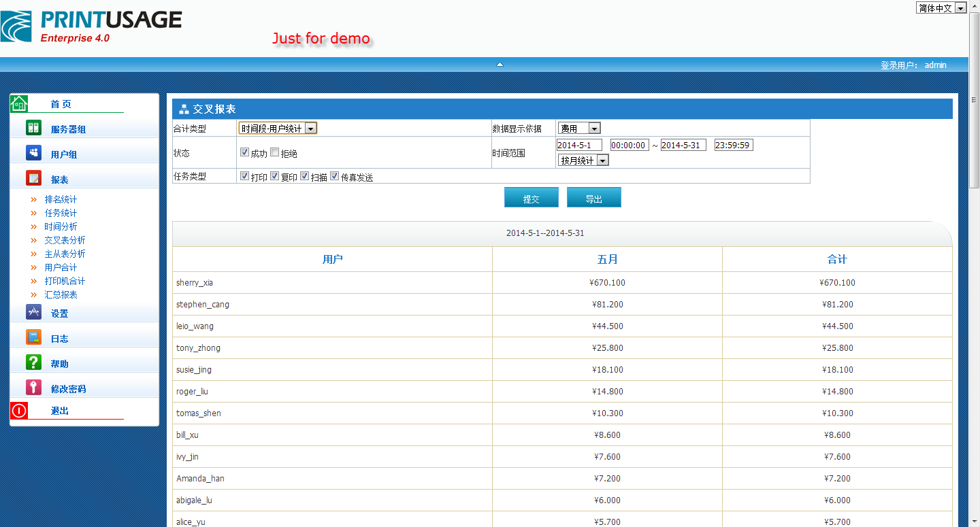Click the tomas_shen user cell
980x527 pixels.
pos(332,413)
